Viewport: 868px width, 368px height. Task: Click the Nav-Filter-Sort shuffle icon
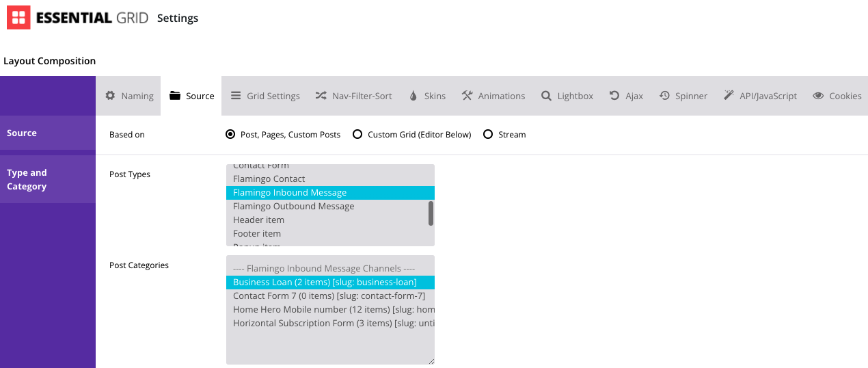click(321, 96)
